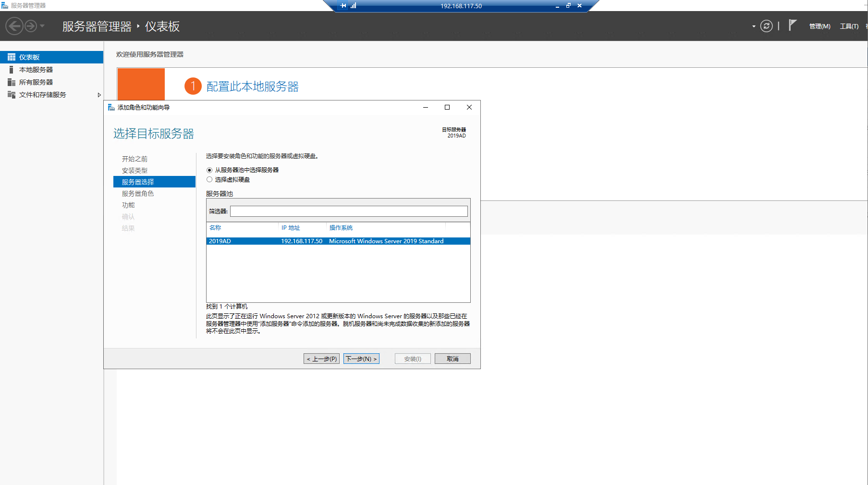Click the pin icon on remote connection bar

coord(343,6)
